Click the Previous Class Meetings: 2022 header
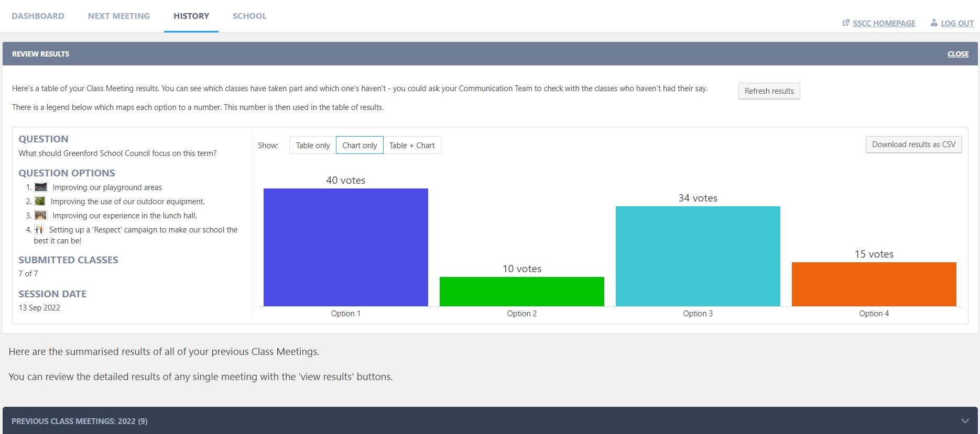Viewport: 980px width, 434px height. click(80, 421)
